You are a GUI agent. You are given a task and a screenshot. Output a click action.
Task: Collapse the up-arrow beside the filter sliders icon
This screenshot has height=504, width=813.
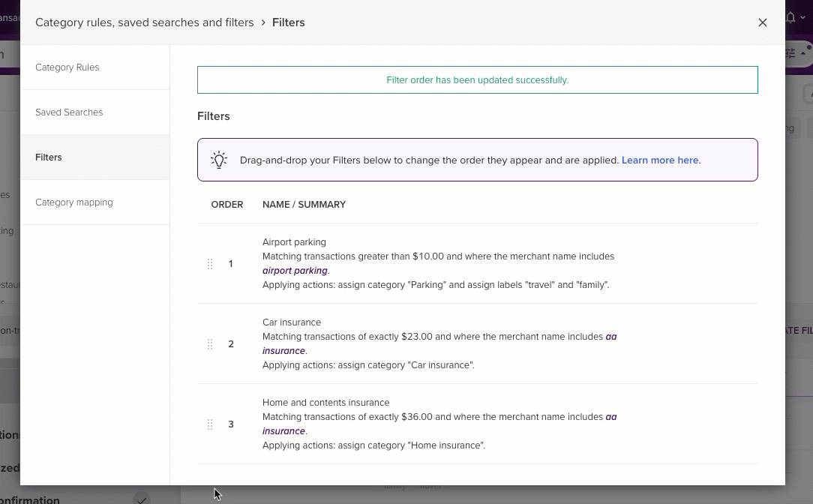pos(804,53)
